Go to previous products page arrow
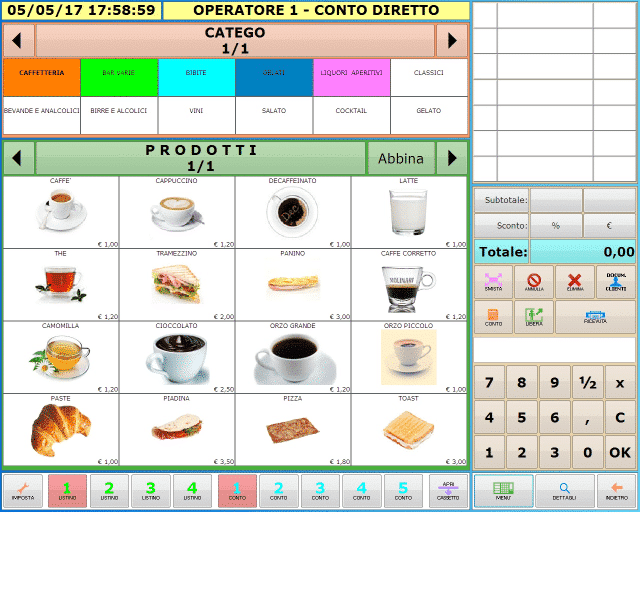The height and width of the screenshot is (600, 640). [x=19, y=158]
